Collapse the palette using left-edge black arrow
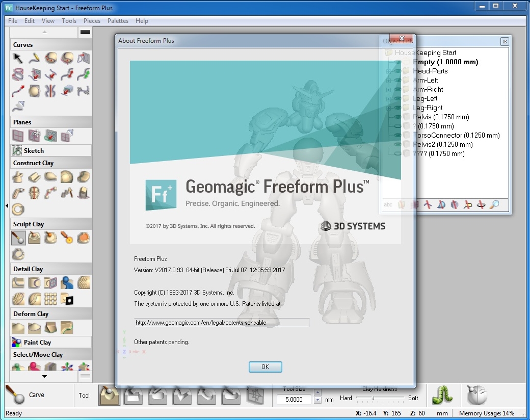The width and height of the screenshot is (530, 420). (7, 205)
